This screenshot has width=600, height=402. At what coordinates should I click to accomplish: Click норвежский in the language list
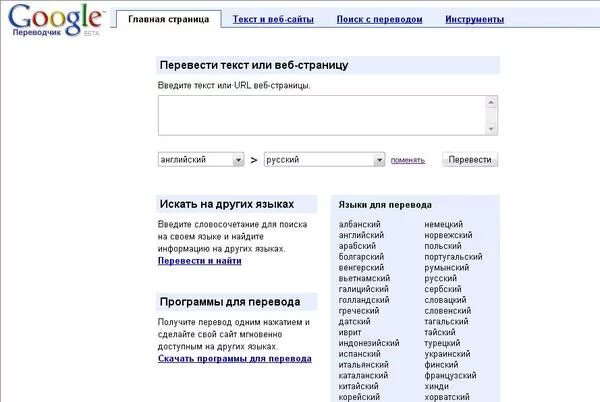[448, 235]
